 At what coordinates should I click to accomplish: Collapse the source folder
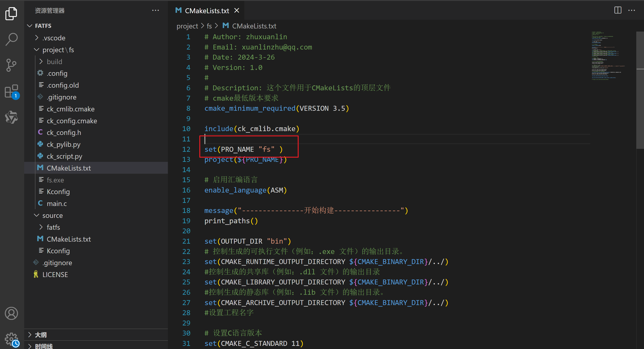[37, 215]
